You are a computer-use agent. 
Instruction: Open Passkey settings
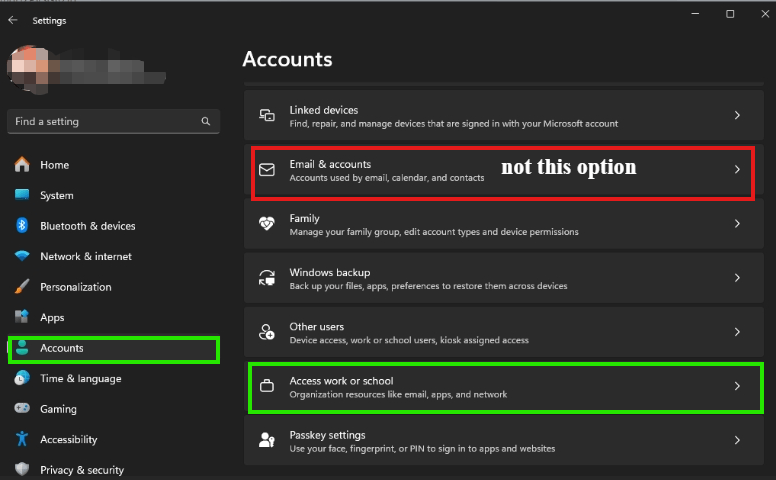pyautogui.click(x=504, y=440)
